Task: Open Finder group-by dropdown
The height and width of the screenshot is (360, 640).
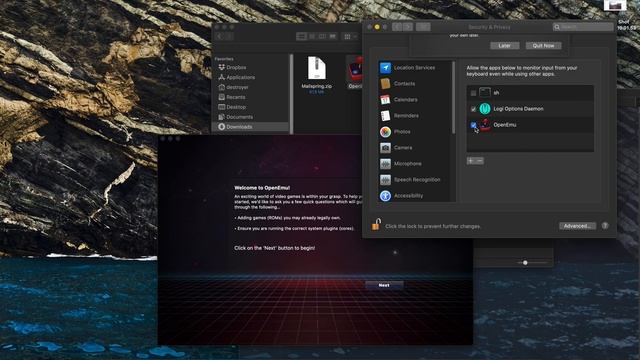Action: pos(350,37)
